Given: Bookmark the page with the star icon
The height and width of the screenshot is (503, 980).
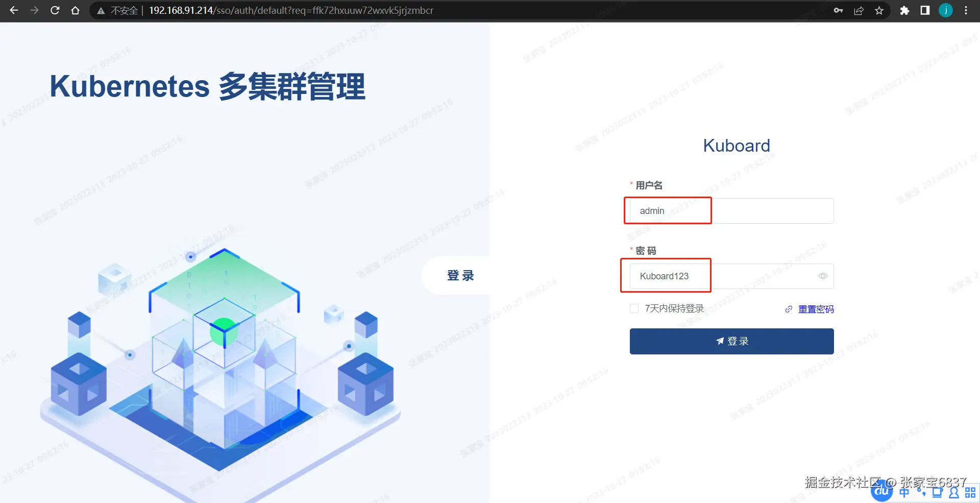Looking at the screenshot, I should [x=879, y=10].
